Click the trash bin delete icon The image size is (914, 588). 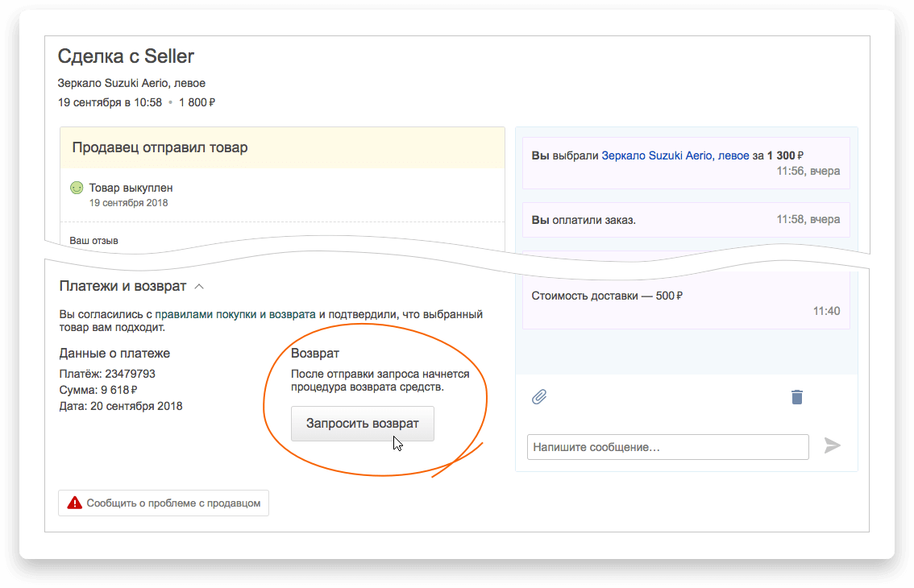[796, 396]
